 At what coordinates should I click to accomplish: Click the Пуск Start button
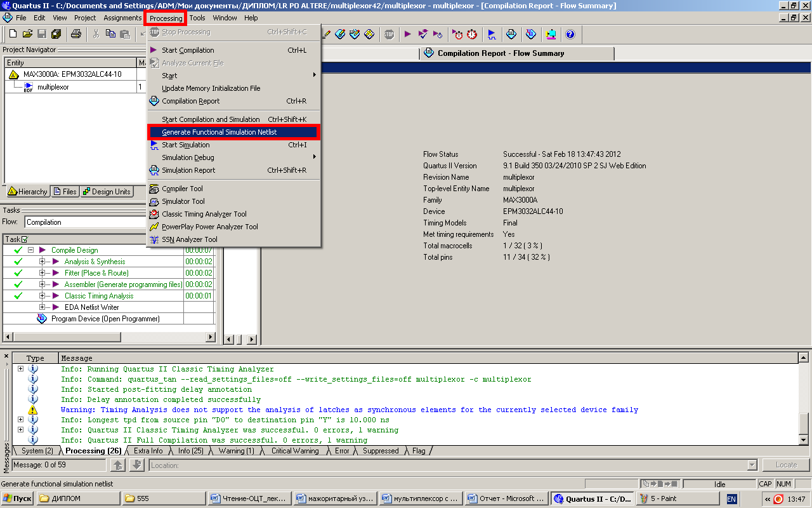click(x=17, y=498)
